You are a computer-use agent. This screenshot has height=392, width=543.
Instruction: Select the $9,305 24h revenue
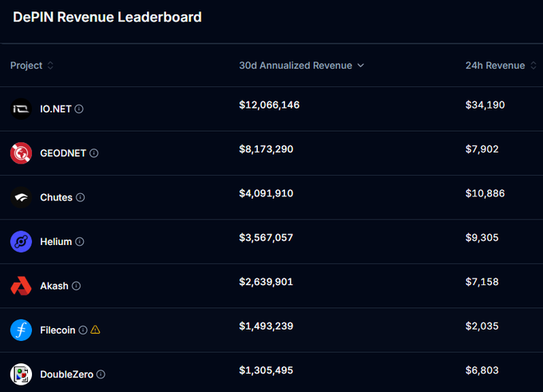click(x=482, y=238)
